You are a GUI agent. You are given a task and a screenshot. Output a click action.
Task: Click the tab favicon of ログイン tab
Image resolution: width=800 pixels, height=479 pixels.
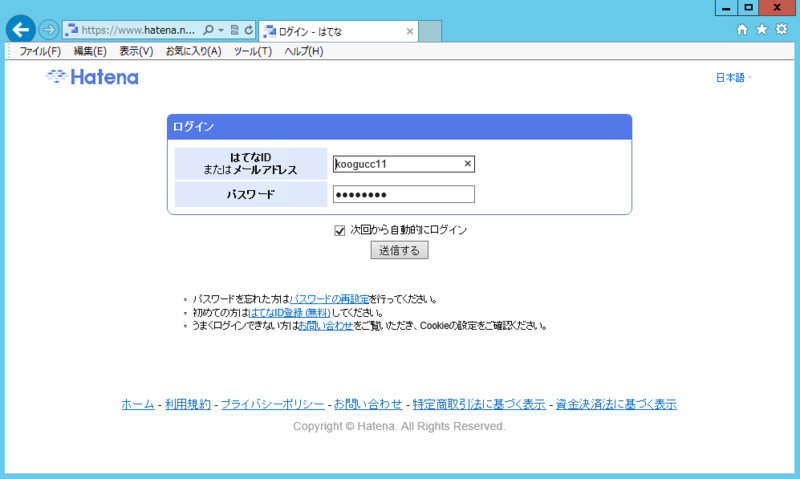(269, 32)
